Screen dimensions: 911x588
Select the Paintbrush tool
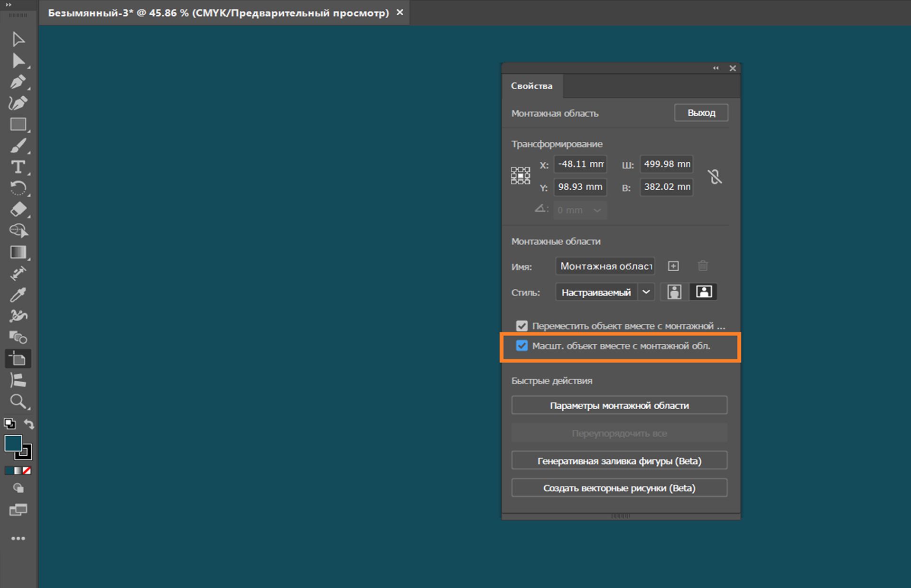click(x=19, y=146)
